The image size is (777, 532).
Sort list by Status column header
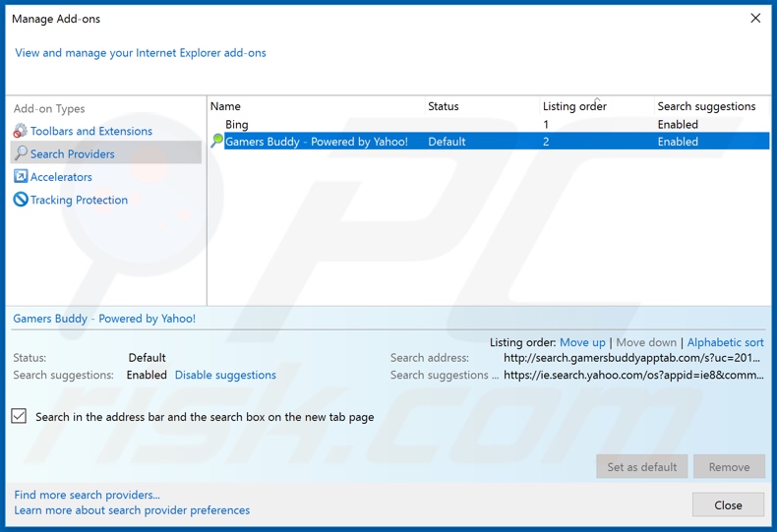pos(482,106)
